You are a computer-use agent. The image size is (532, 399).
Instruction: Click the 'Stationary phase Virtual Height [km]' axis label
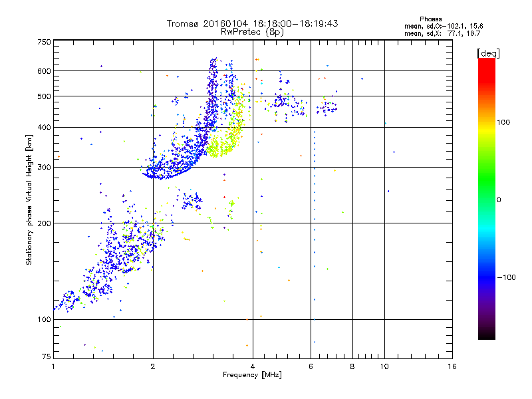pos(29,199)
